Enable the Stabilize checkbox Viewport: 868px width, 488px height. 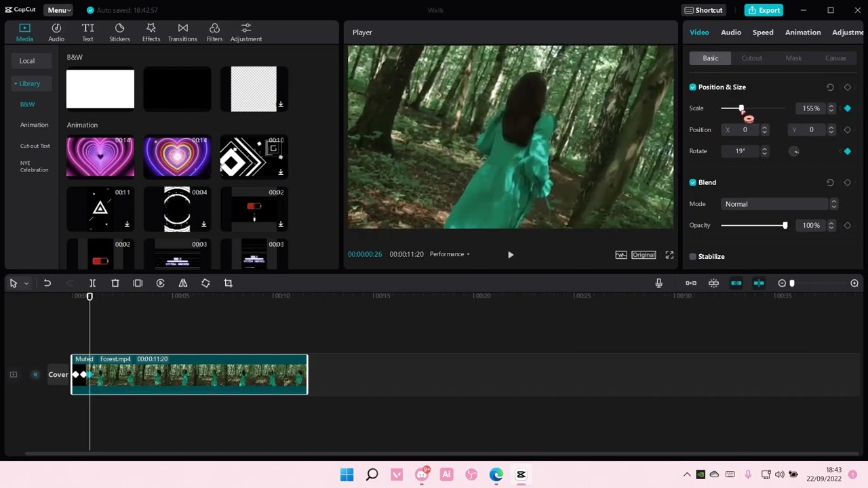click(x=692, y=257)
